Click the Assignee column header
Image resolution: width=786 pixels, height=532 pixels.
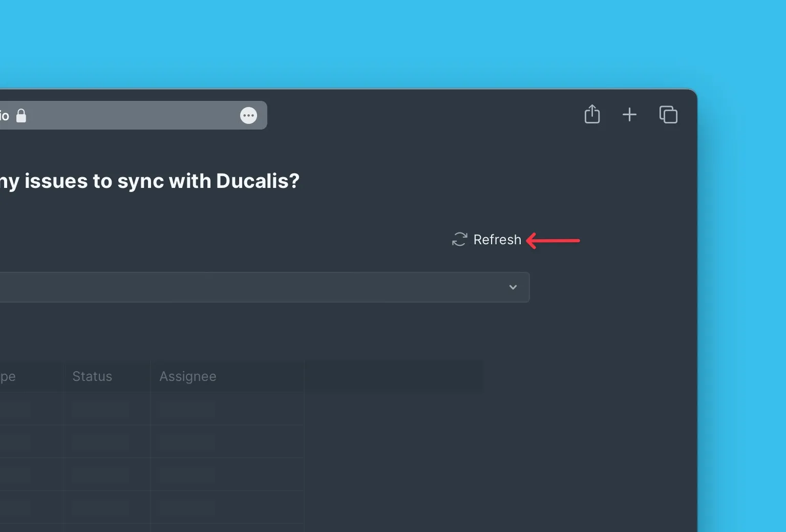click(188, 376)
